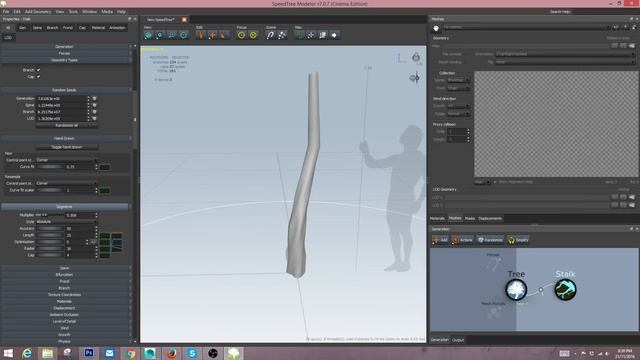
Task: Select the Tree node in Generation
Action: tap(516, 289)
